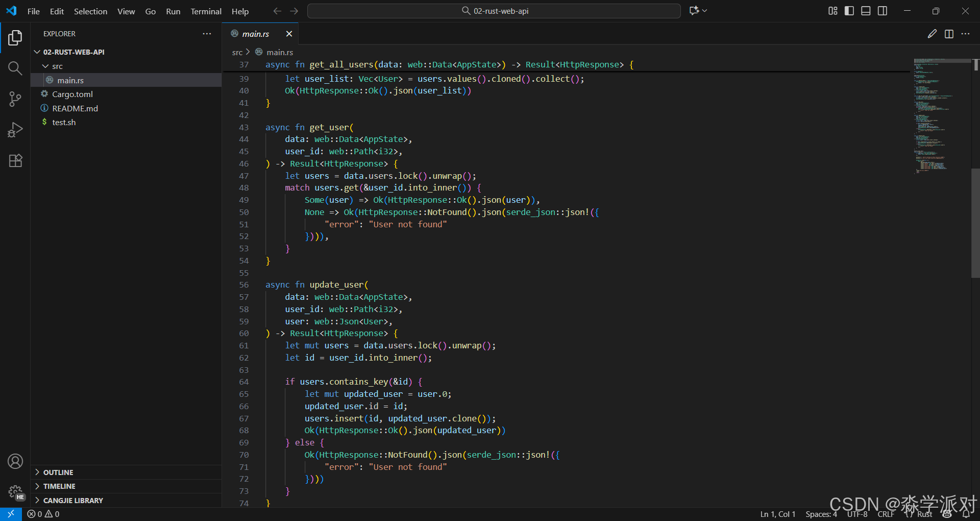980x521 pixels.
Task: Open the Explorer view in activity bar
Action: [15, 37]
